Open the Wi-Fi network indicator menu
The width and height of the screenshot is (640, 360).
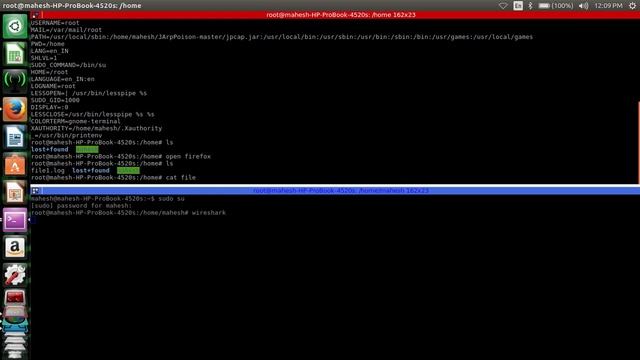(503, 6)
